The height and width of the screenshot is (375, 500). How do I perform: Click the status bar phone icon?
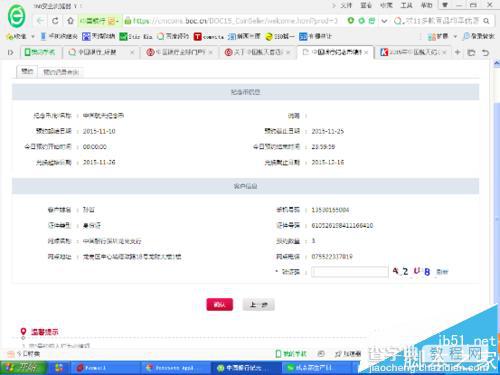coord(279,353)
